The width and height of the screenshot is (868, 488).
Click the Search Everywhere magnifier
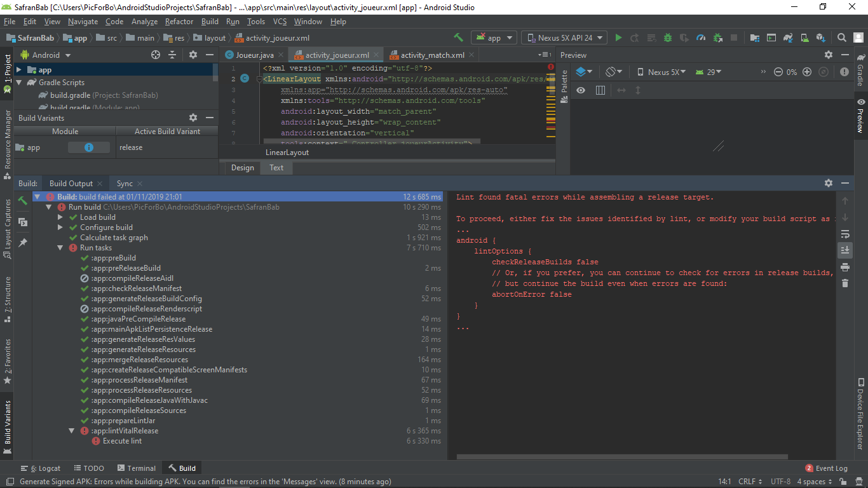841,37
